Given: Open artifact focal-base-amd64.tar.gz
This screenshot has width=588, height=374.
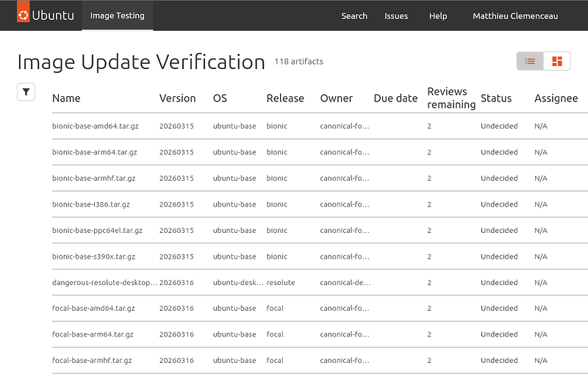Looking at the screenshot, I should [93, 308].
